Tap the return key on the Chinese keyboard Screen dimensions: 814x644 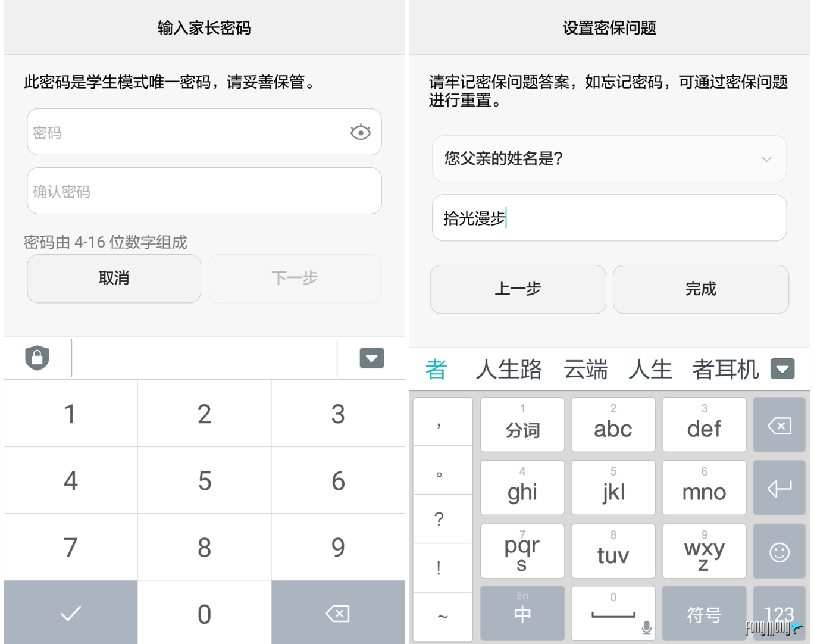(x=779, y=488)
